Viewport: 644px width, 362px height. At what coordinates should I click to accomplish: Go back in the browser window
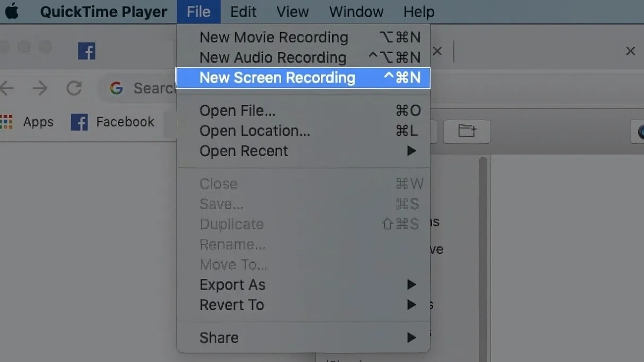coord(7,88)
